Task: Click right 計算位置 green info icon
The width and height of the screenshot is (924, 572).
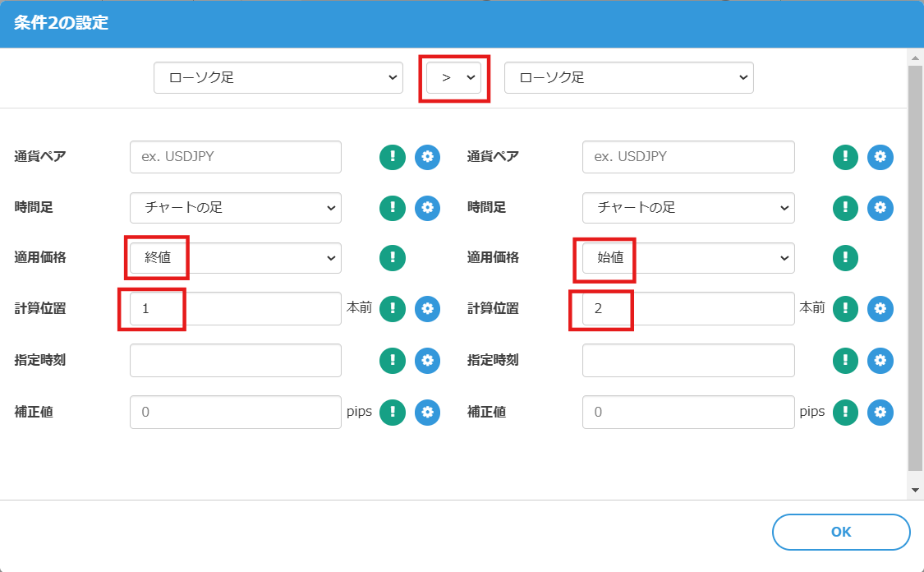Action: tap(846, 309)
